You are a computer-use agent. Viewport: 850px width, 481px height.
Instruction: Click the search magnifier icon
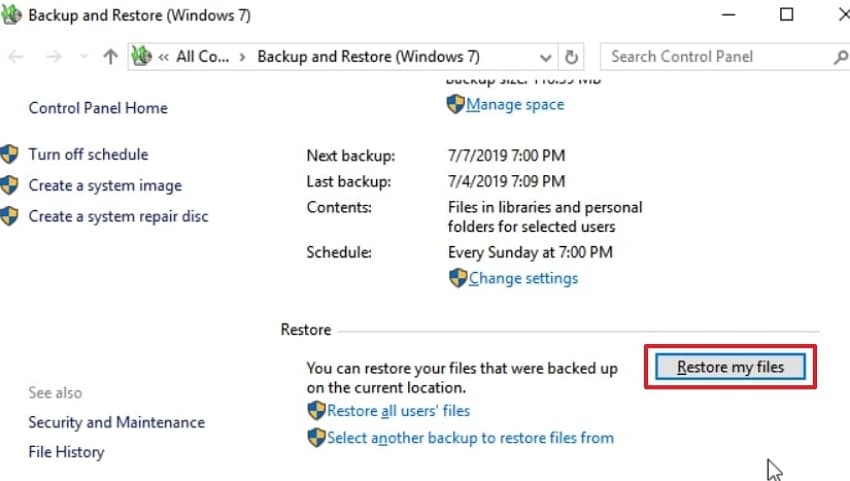839,57
